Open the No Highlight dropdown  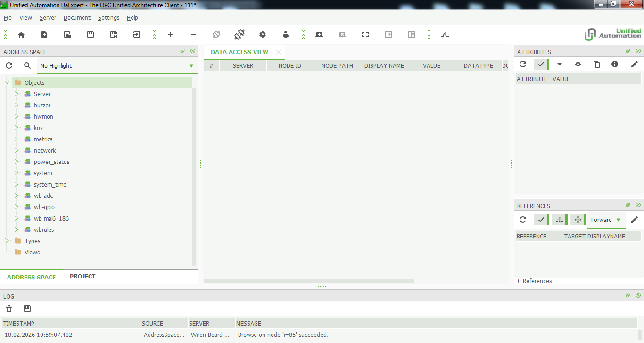tap(116, 66)
